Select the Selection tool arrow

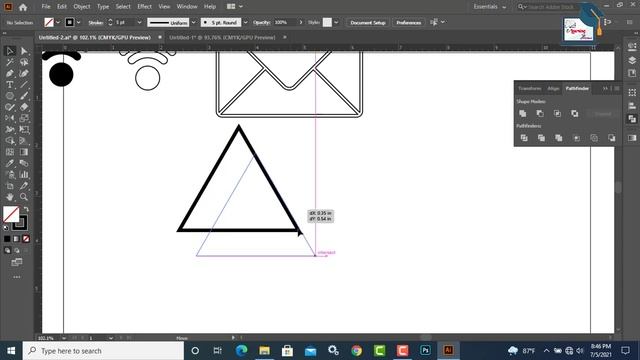[10, 51]
